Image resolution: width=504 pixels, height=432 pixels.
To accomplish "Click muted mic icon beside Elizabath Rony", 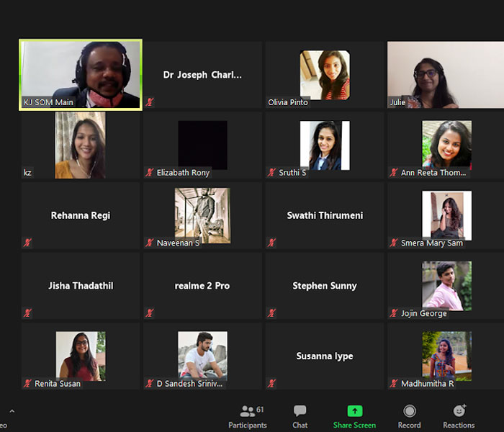I will click(150, 172).
